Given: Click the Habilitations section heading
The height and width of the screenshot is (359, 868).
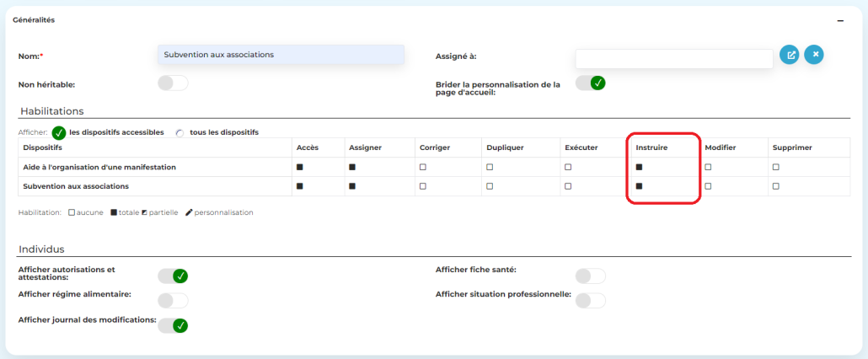Looking at the screenshot, I should click(52, 111).
